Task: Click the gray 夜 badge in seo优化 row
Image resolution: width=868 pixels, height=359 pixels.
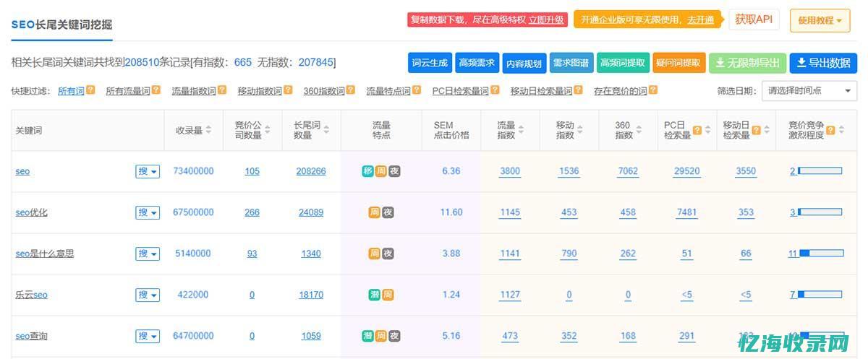Action: [388, 212]
